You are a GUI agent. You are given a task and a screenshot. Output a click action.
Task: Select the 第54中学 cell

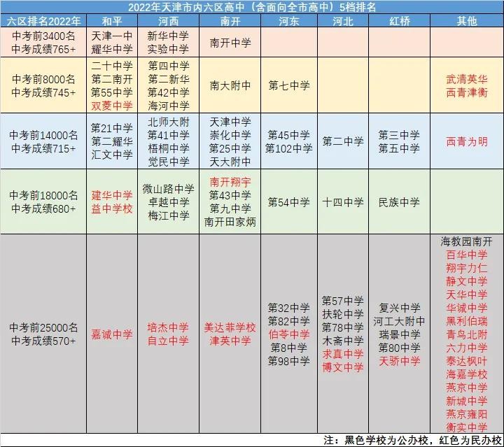288,202
